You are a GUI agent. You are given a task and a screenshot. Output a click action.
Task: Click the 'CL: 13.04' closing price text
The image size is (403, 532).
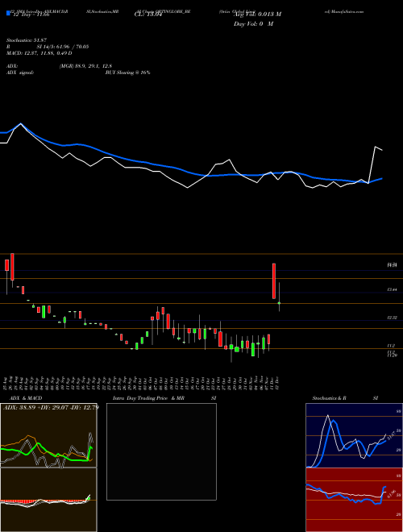point(148,15)
